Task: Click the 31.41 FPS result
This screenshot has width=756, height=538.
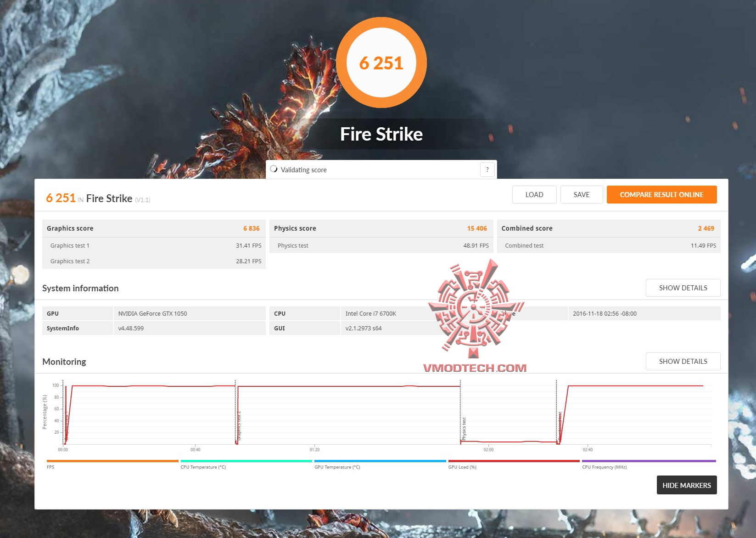Action: [x=249, y=246]
